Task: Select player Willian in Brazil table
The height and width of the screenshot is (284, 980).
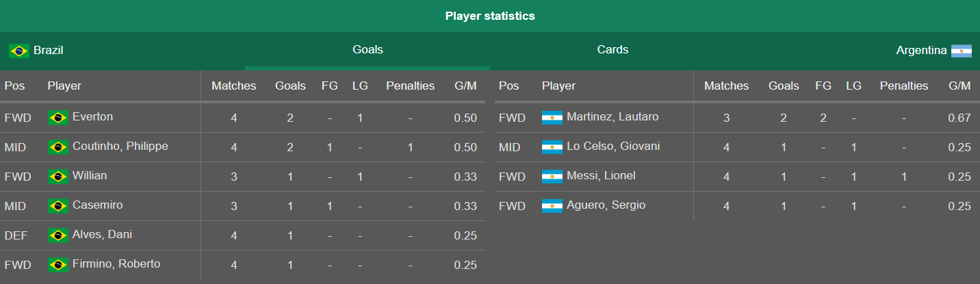Action: (90, 176)
